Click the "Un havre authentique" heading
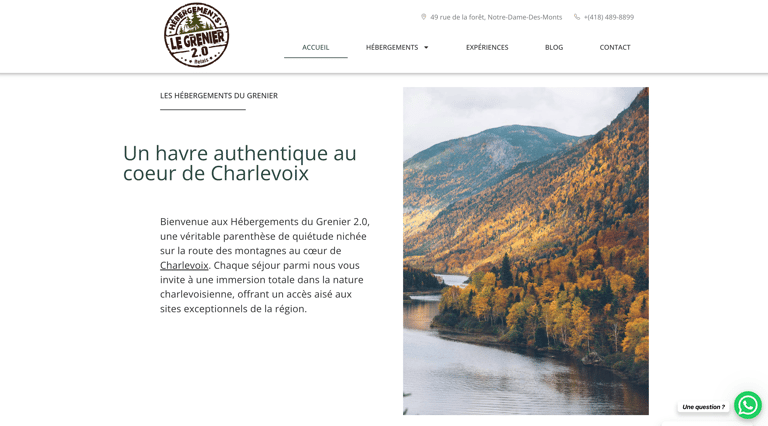Screen dimensions: 768x426 coord(240,163)
